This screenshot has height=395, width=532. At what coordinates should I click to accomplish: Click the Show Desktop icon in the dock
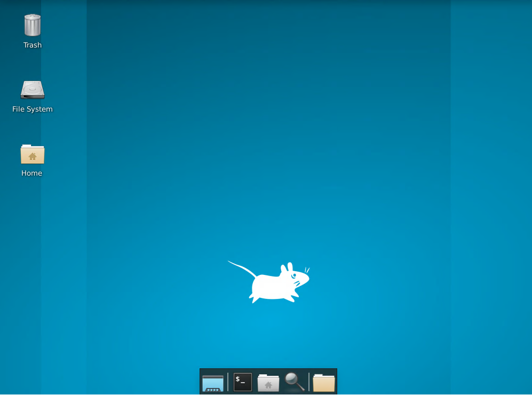click(x=213, y=382)
